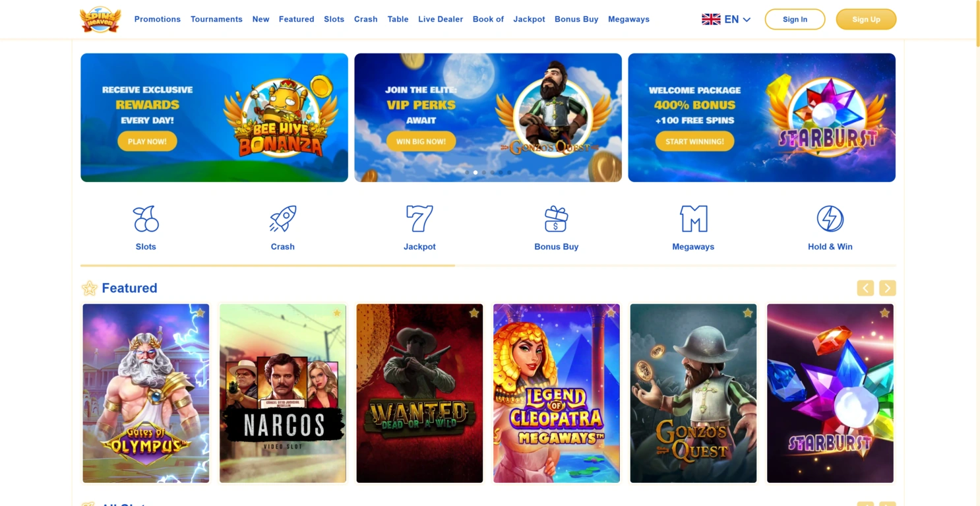Choose the Bonus Buy gift icon
This screenshot has height=506, width=980.
[x=556, y=218]
